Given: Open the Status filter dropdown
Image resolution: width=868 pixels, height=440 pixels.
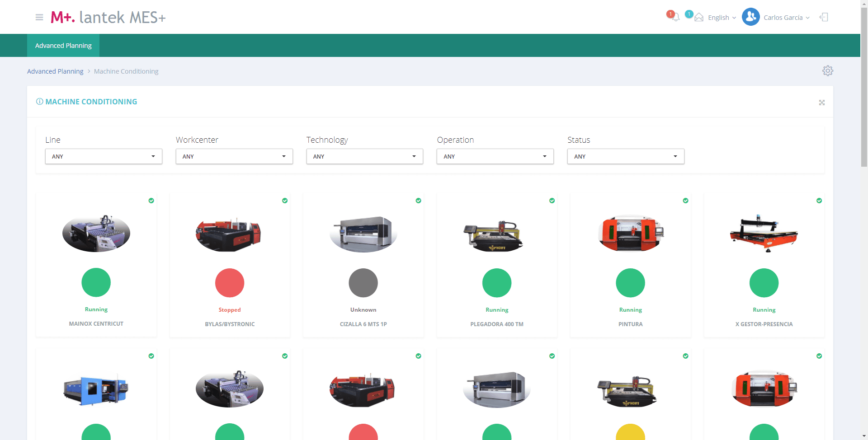Looking at the screenshot, I should pyautogui.click(x=625, y=156).
